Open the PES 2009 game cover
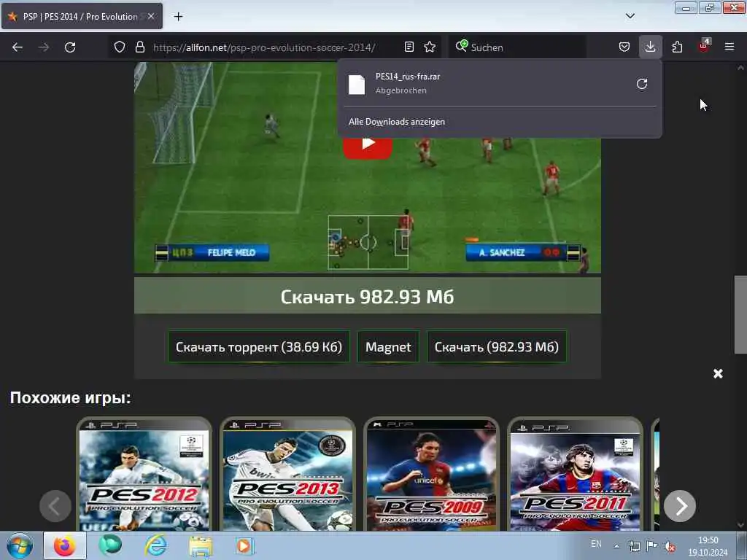This screenshot has width=747, height=560. coord(431,475)
